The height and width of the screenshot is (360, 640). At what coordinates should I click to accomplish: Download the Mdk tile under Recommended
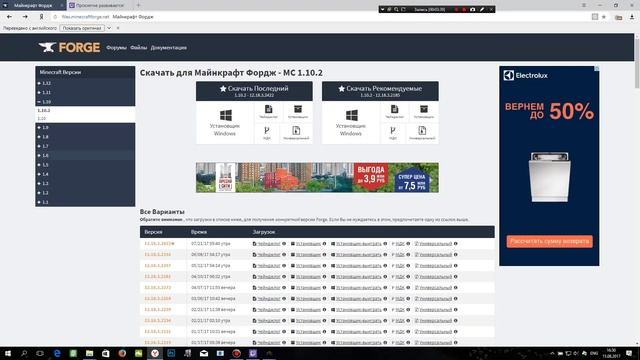click(393, 133)
